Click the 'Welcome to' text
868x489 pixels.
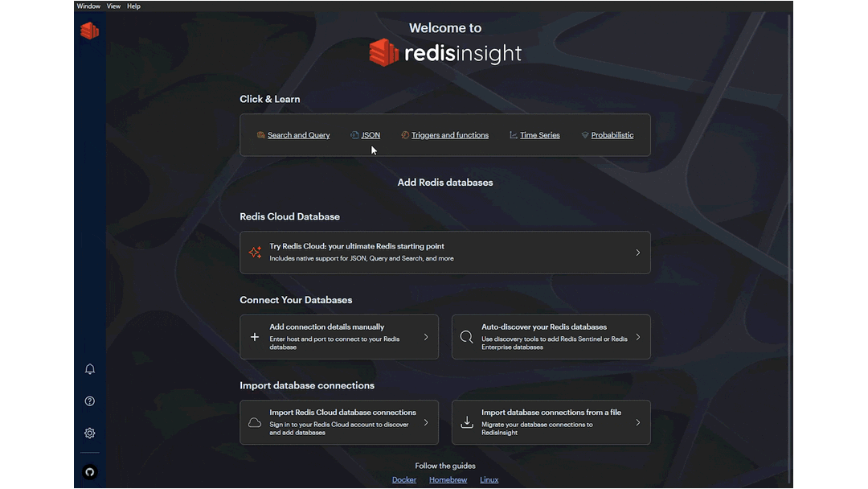(x=445, y=27)
